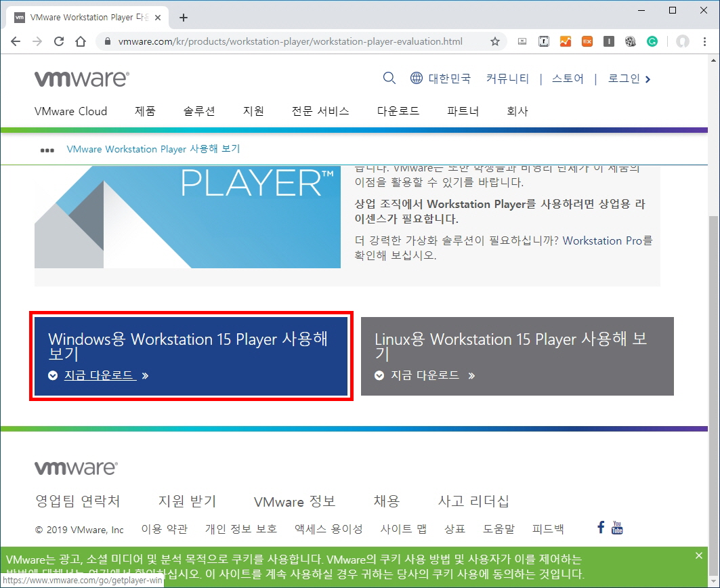The image size is (720, 588).
Task: Expand the chevron next to 로그인
Action: pos(648,79)
